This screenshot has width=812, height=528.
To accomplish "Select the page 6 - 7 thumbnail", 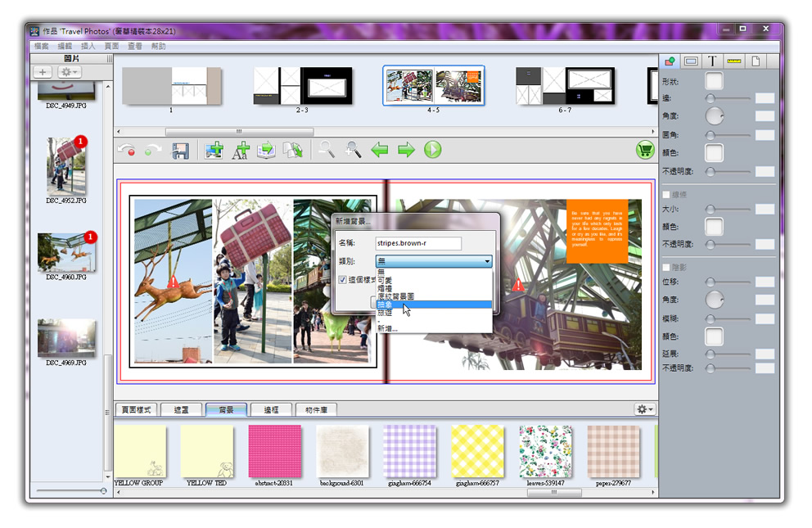I will (564, 85).
